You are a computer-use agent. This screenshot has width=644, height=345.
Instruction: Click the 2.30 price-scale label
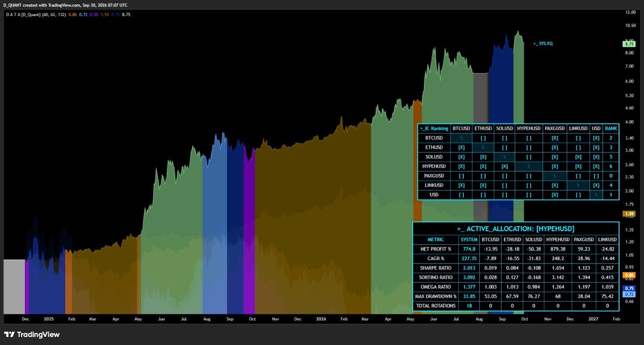click(629, 177)
